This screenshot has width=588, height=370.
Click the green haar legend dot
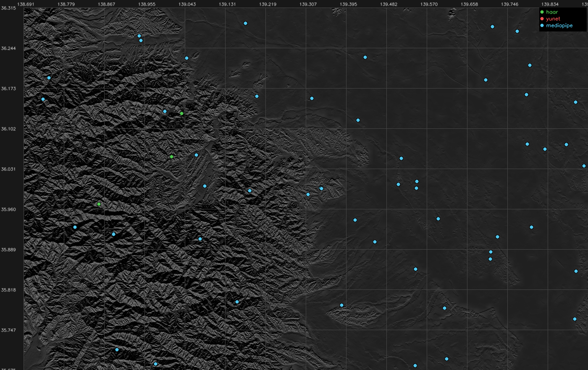(542, 12)
